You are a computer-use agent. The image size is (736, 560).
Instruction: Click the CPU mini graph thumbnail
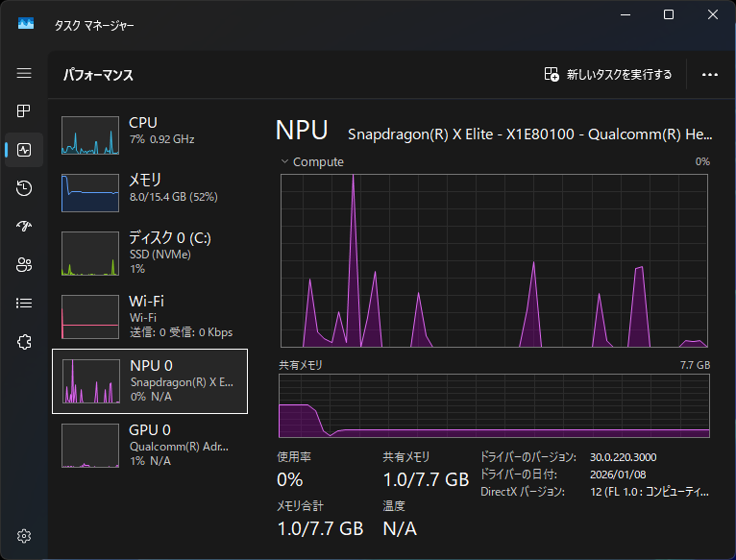(x=90, y=135)
